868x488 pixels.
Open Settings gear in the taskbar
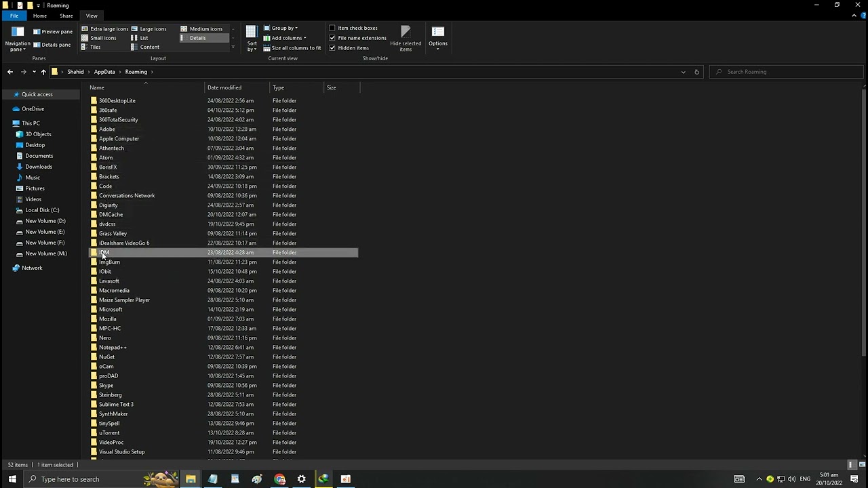(x=302, y=479)
